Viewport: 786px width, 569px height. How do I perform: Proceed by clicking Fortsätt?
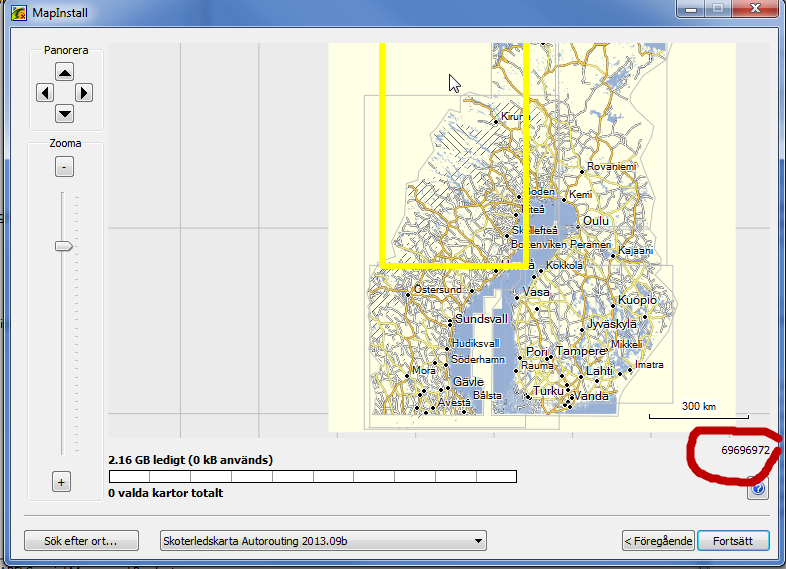(x=733, y=541)
